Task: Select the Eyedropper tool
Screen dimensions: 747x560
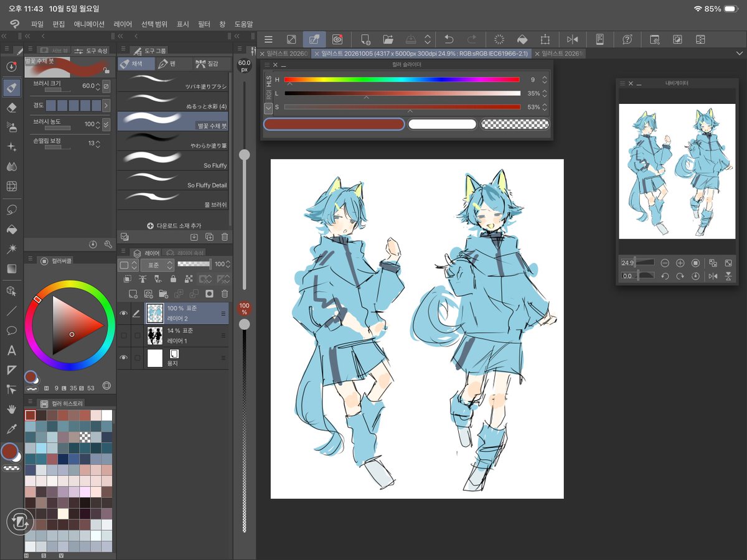Action: click(11, 429)
